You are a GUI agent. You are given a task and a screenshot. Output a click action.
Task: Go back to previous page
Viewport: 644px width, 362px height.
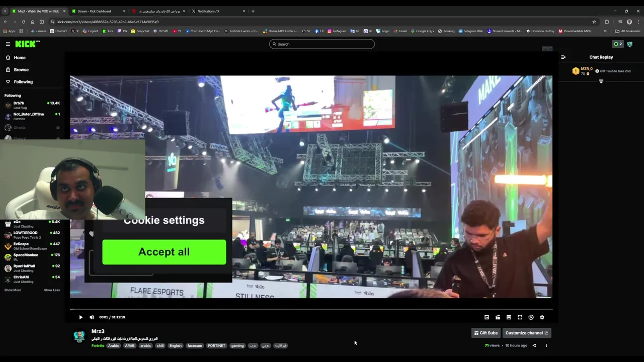click(5, 22)
